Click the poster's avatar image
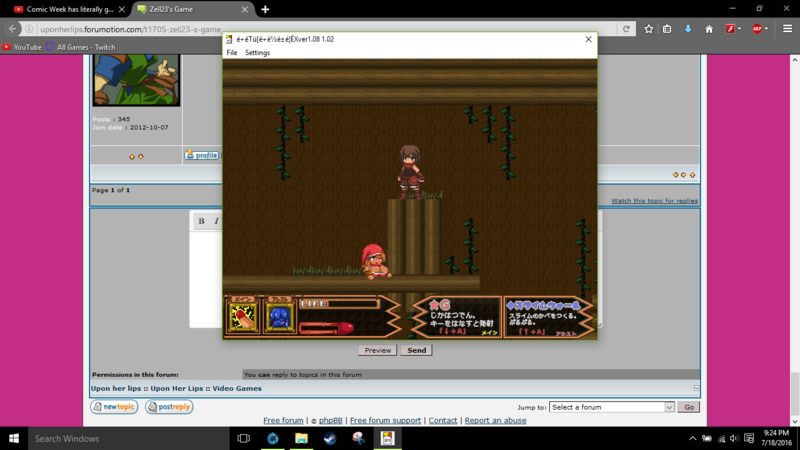The image size is (800, 450). pos(136,80)
